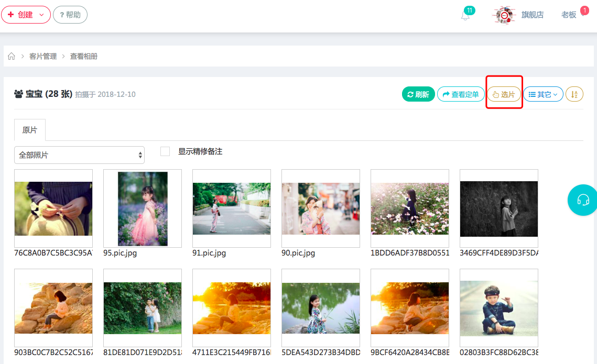Image resolution: width=597 pixels, height=364 pixels.
Task: Go to 客片管理 in breadcrumb
Action: 43,56
